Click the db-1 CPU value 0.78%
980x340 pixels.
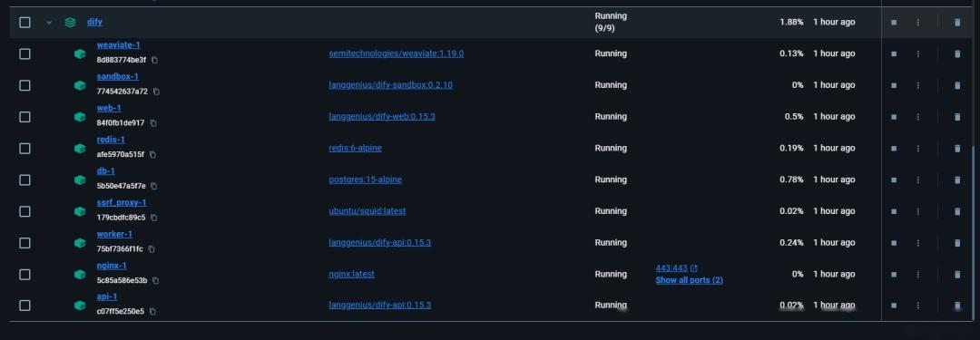pos(791,180)
